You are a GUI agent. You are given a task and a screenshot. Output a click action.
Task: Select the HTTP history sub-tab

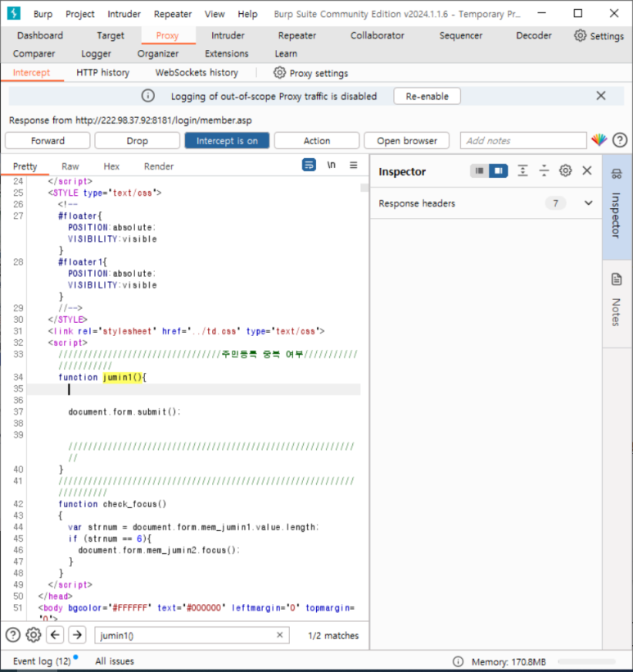[103, 73]
